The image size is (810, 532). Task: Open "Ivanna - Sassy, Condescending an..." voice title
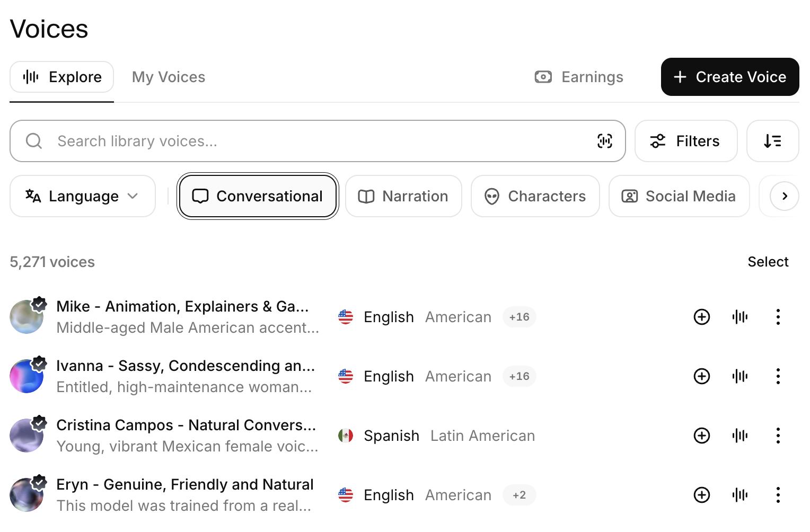(186, 366)
